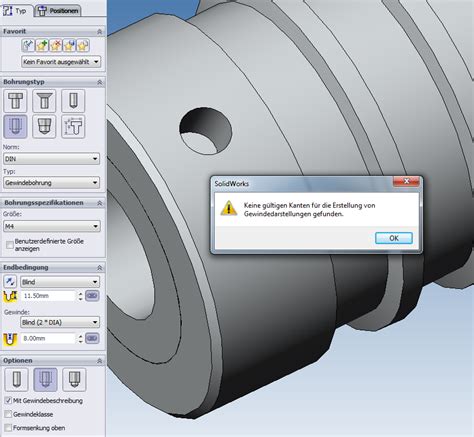Click the warning triangle icon in dialog
474x437 pixels.
(229, 208)
